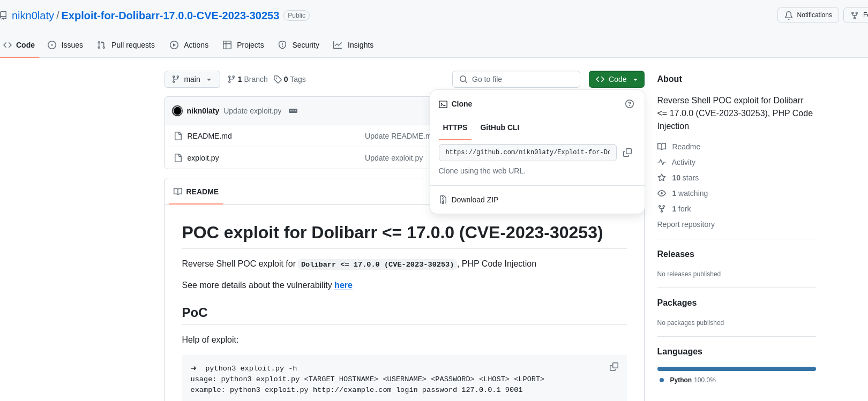Copy the clone URL to clipboard
868x401 pixels.
click(x=627, y=153)
